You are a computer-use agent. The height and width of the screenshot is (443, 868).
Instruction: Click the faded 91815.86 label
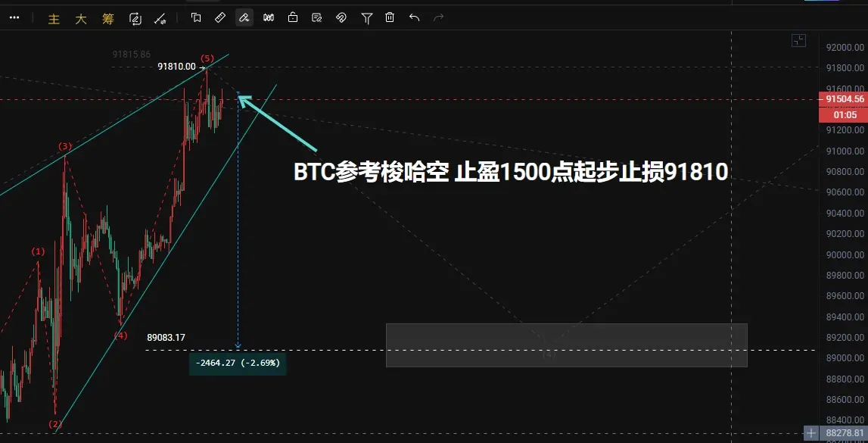click(x=131, y=55)
